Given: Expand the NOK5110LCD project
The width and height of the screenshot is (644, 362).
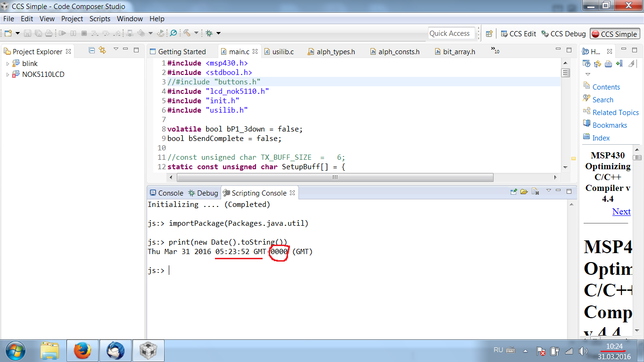Looking at the screenshot, I should tap(7, 74).
